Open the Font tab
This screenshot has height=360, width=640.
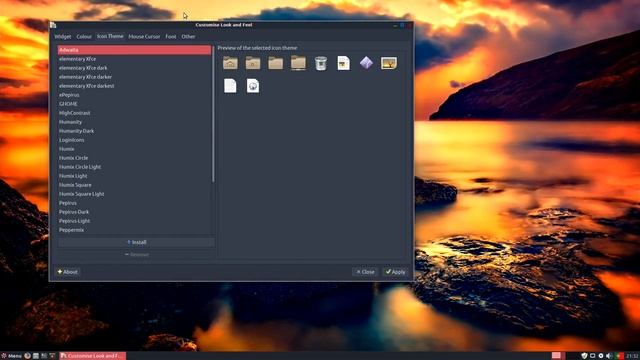tap(171, 36)
